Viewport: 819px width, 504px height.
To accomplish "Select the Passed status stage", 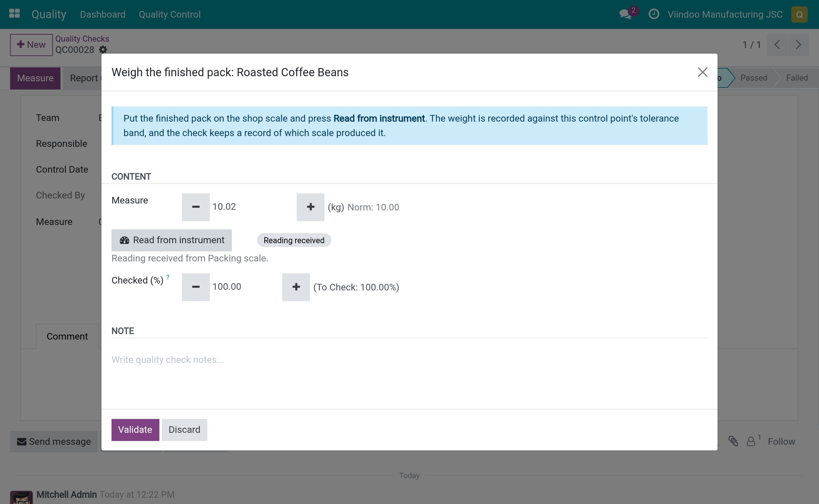I will [753, 78].
